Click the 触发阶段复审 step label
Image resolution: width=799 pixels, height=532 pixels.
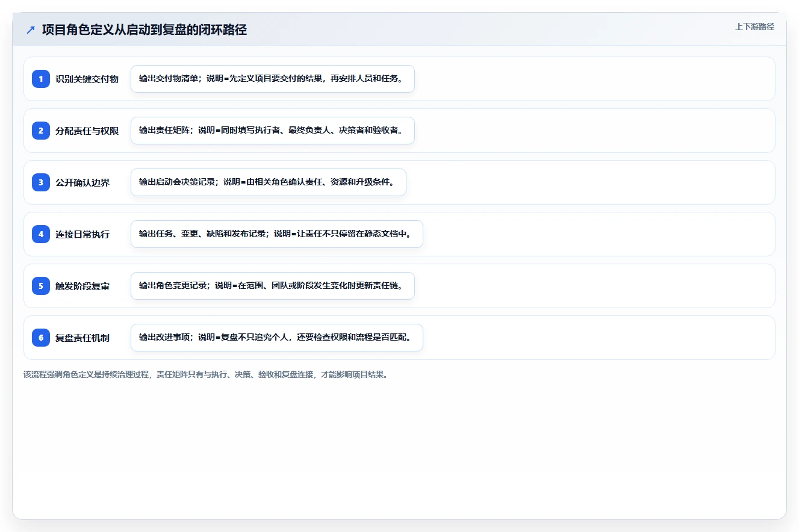(82, 286)
